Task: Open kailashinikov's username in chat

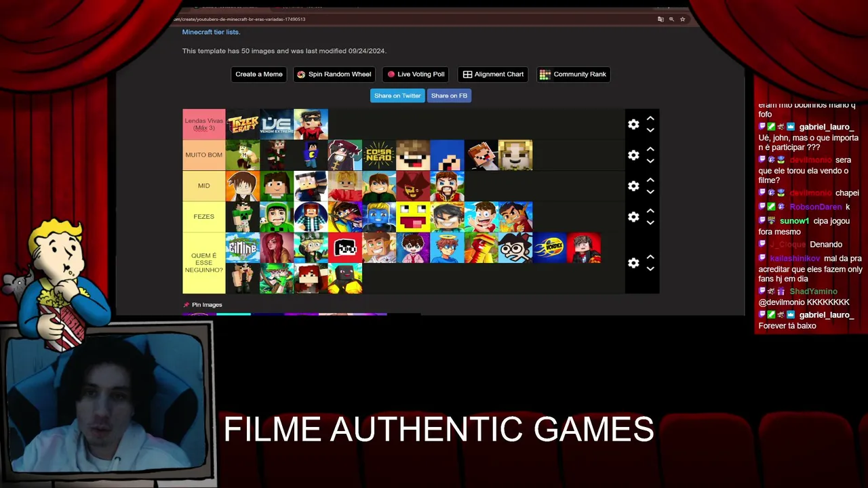Action: pyautogui.click(x=795, y=258)
